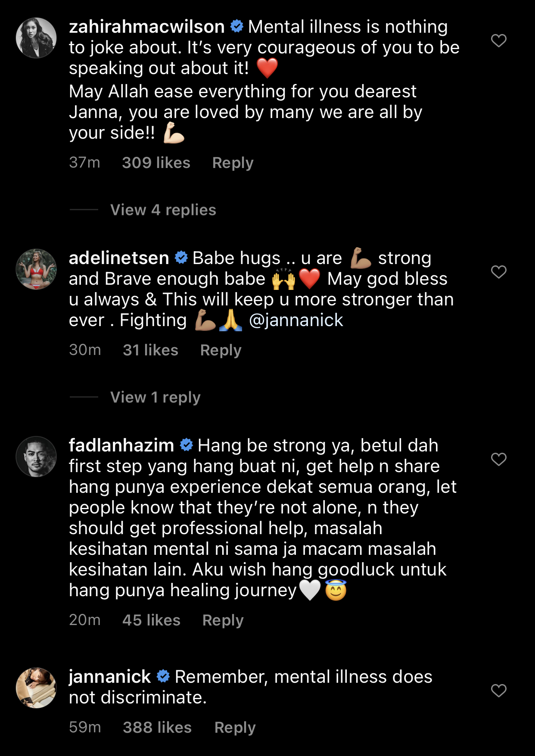535x756 pixels.
Task: Reply to fadlanhazim's comment
Action: point(223,620)
